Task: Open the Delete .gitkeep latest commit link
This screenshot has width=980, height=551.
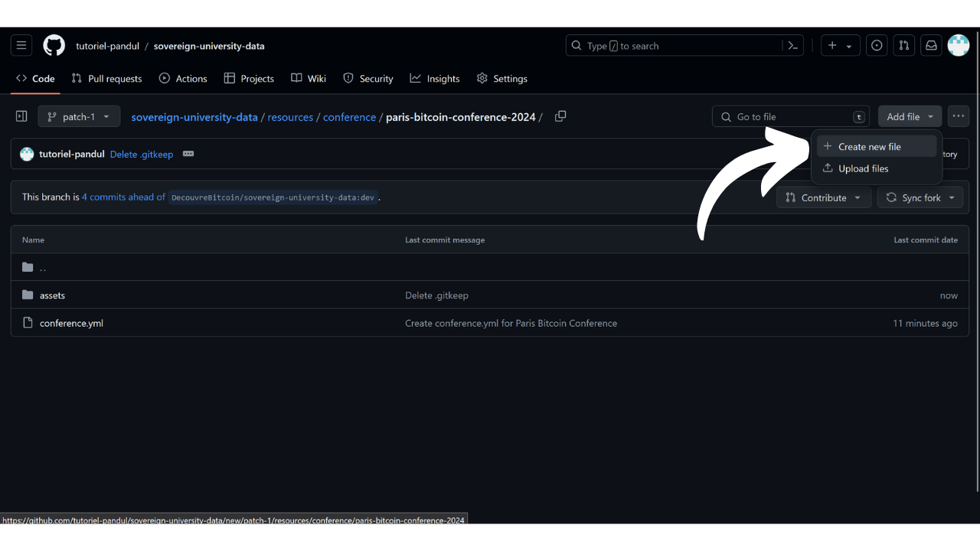Action: click(x=142, y=154)
